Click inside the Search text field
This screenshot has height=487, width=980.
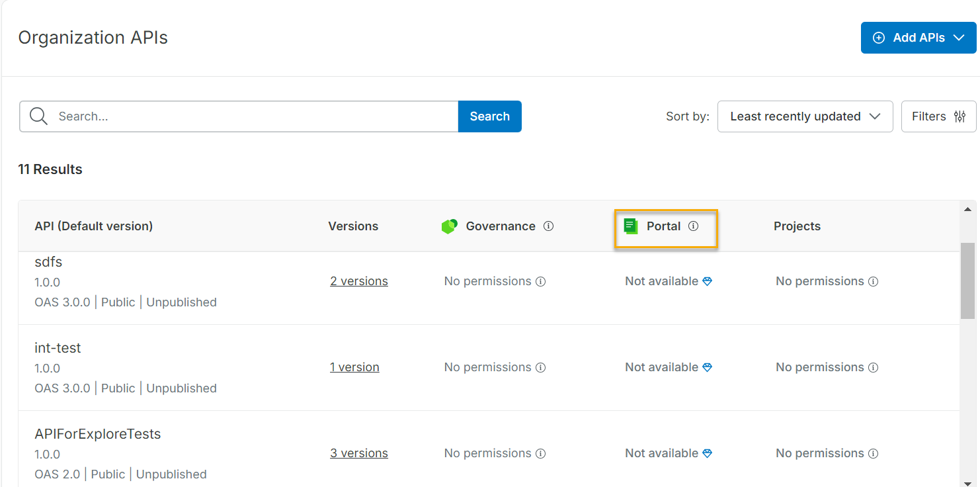[198, 116]
